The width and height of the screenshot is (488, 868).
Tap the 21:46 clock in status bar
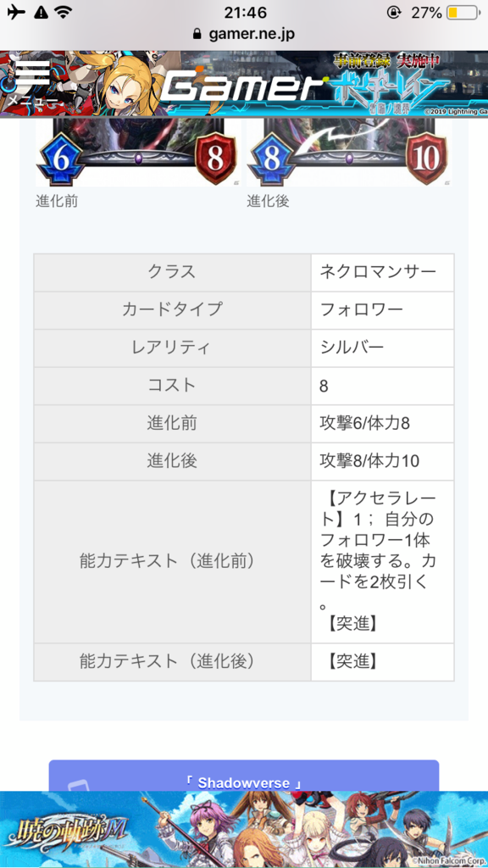(246, 12)
